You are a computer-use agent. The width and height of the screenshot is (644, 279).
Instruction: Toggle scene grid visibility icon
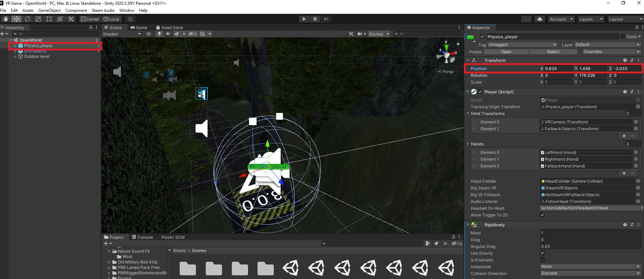tap(202, 34)
